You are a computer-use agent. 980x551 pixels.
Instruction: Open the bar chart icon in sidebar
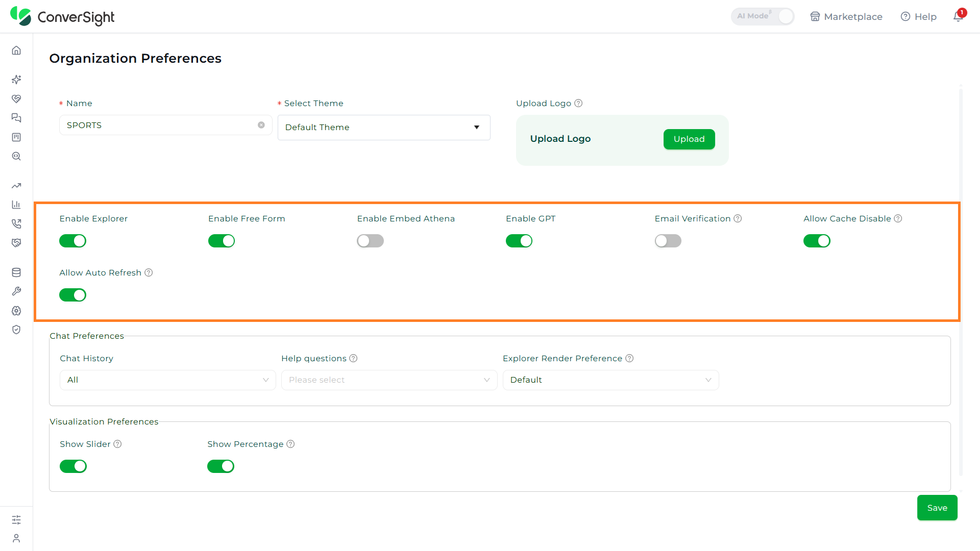(16, 205)
